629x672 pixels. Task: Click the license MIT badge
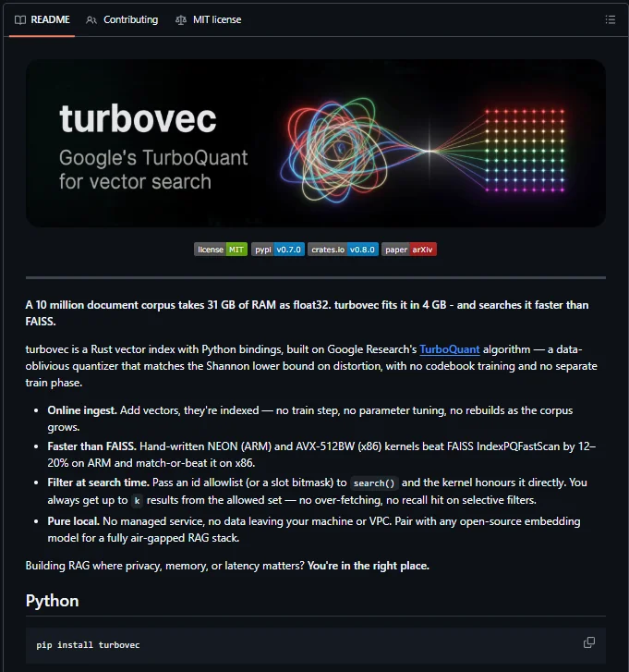(x=221, y=250)
